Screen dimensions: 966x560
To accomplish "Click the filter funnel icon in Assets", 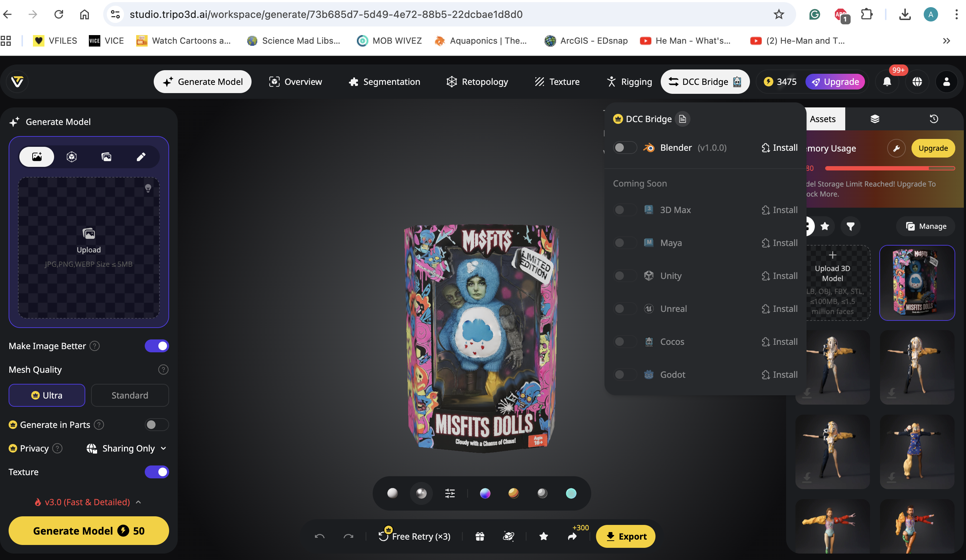I will tap(850, 226).
